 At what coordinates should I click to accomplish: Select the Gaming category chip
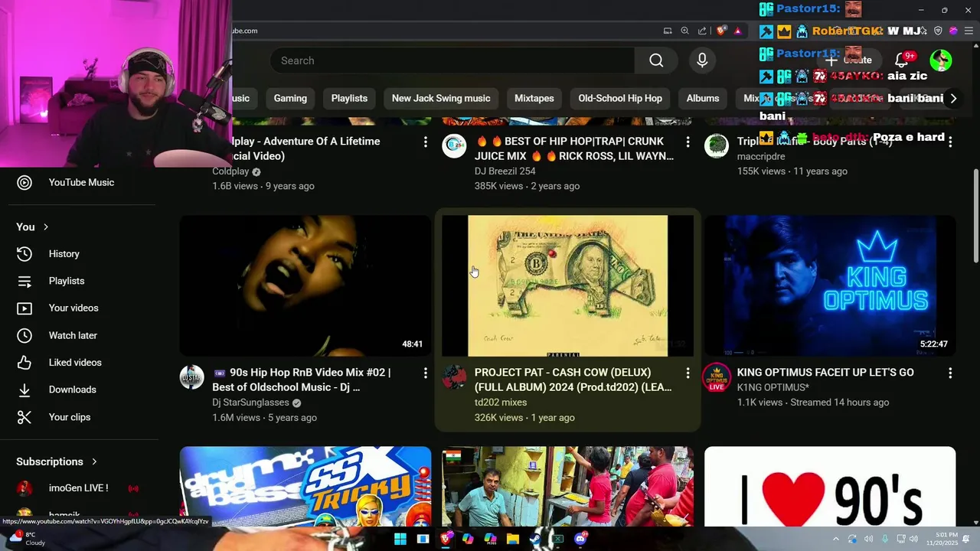tap(290, 98)
